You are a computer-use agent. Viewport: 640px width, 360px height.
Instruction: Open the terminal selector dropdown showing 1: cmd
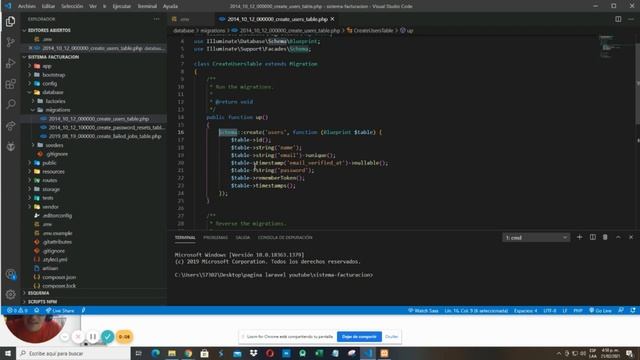coord(536,238)
